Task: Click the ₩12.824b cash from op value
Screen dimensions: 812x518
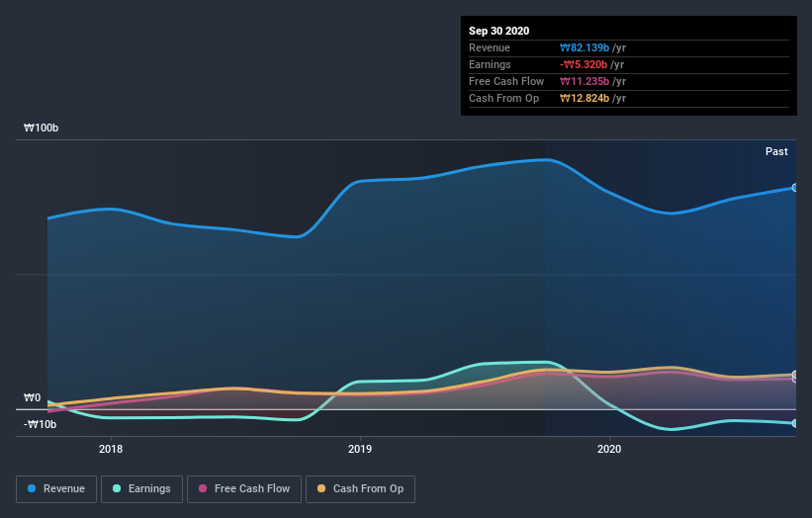Action: (585, 98)
